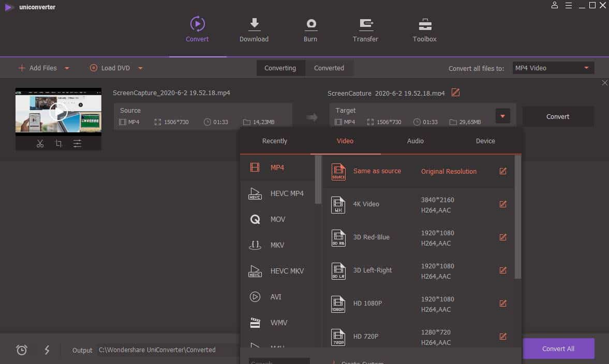
Task: Enable high-speed conversion lightning icon
Action: coord(47,350)
